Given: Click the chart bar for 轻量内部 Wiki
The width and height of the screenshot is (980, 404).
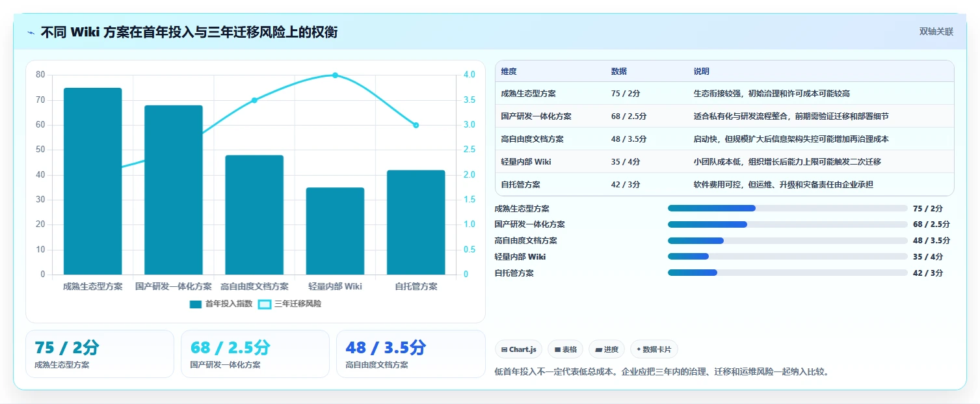Looking at the screenshot, I should pos(335,231).
